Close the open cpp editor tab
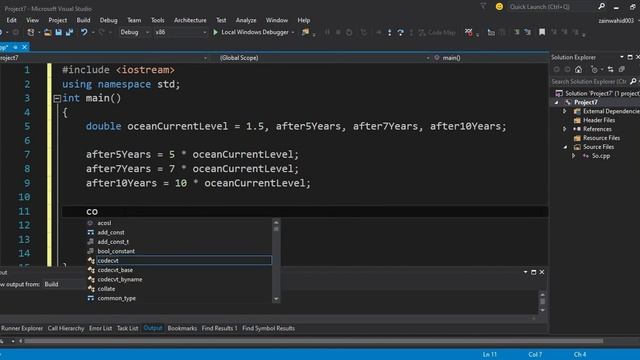This screenshot has width=640, height=360. pyautogui.click(x=24, y=47)
